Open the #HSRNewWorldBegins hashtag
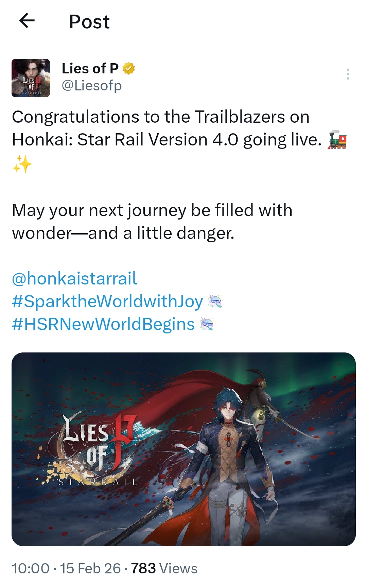The image size is (367, 588). [x=103, y=324]
